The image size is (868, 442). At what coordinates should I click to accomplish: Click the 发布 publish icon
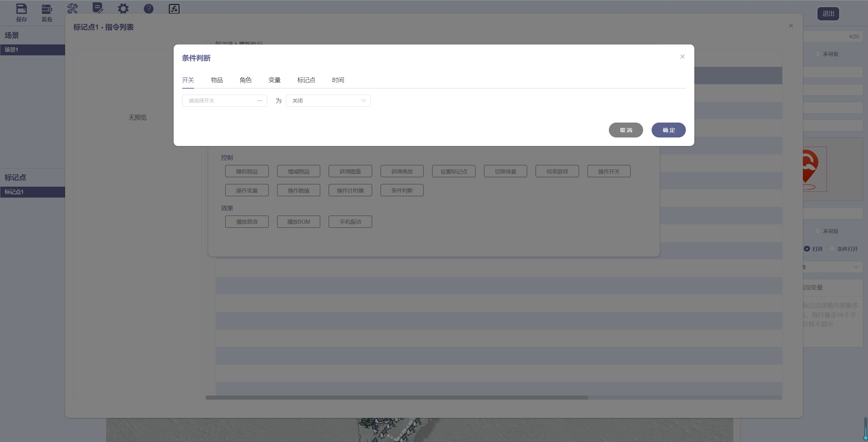tap(47, 9)
